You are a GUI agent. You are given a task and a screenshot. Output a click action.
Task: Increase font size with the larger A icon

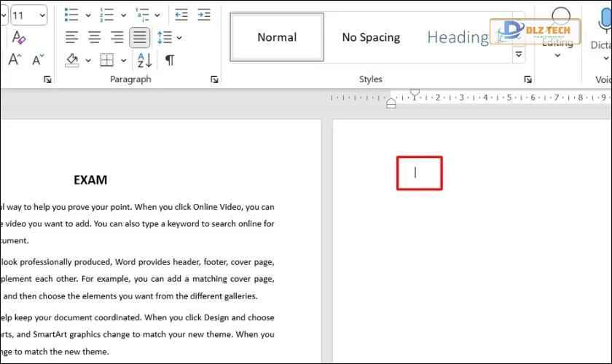15,60
